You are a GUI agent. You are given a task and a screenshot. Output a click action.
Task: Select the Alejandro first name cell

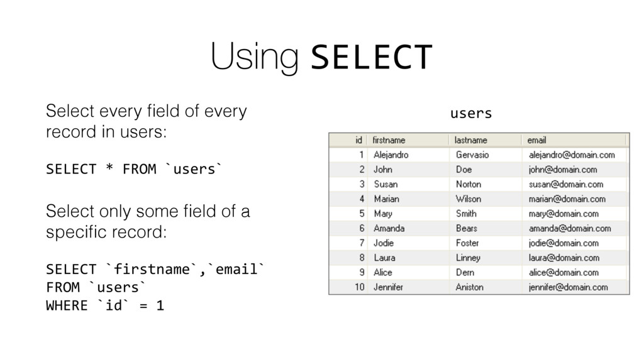pos(408,155)
